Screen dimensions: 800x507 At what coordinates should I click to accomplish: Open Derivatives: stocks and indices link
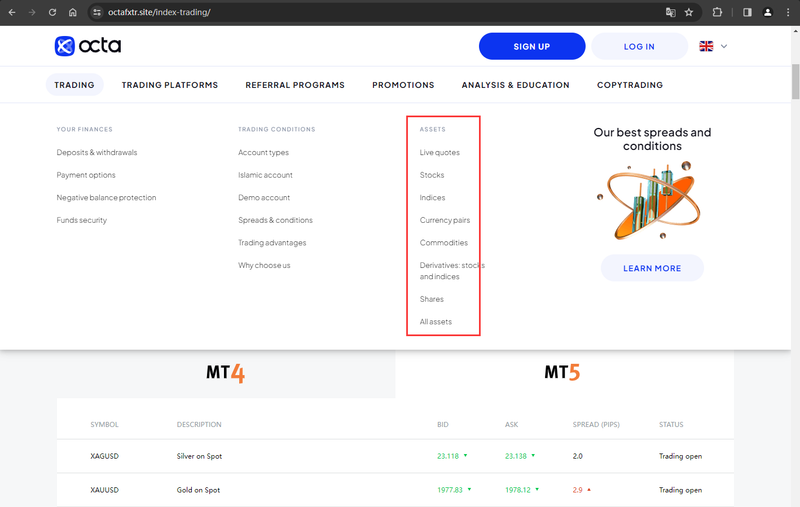pos(452,271)
